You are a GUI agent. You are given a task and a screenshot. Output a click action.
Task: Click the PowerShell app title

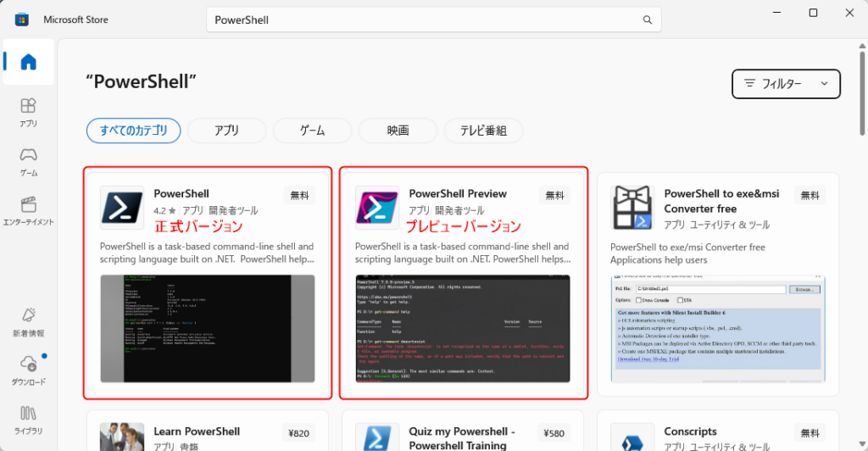point(181,193)
